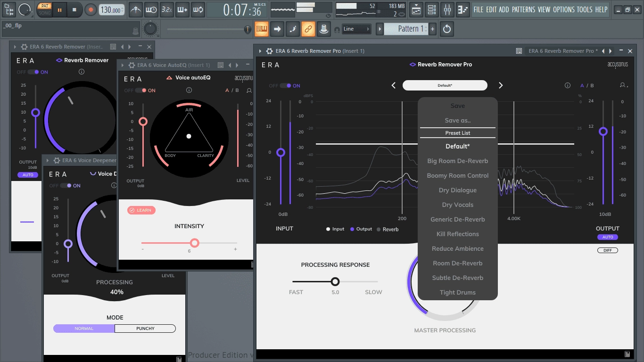
Task: Open the piano roll icon
Action: tap(463, 9)
